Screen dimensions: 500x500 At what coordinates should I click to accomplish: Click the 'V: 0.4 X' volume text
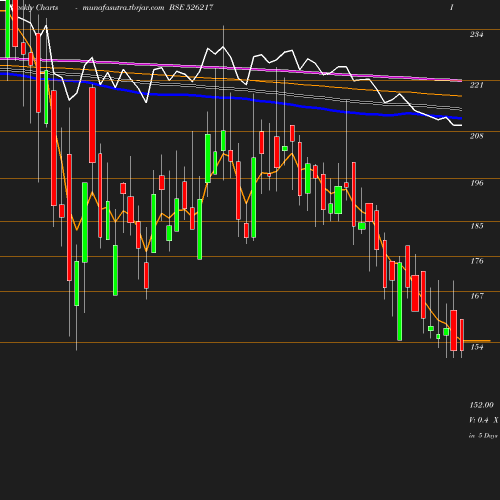[x=484, y=420]
